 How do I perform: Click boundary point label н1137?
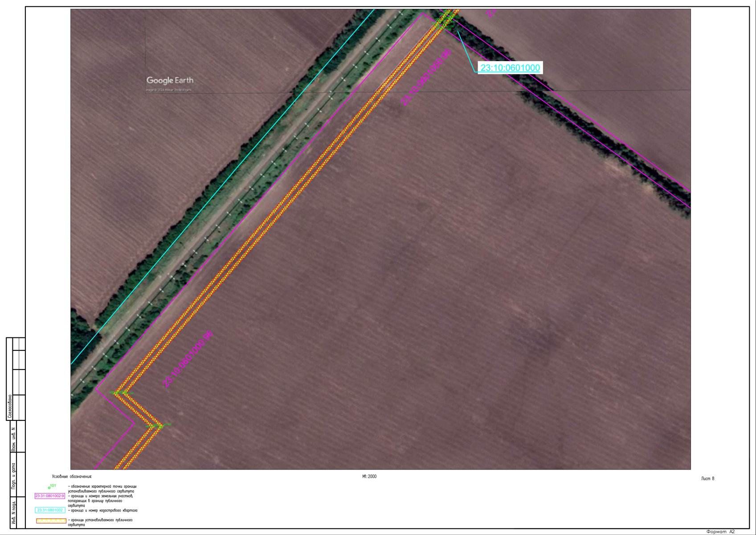coord(456,17)
